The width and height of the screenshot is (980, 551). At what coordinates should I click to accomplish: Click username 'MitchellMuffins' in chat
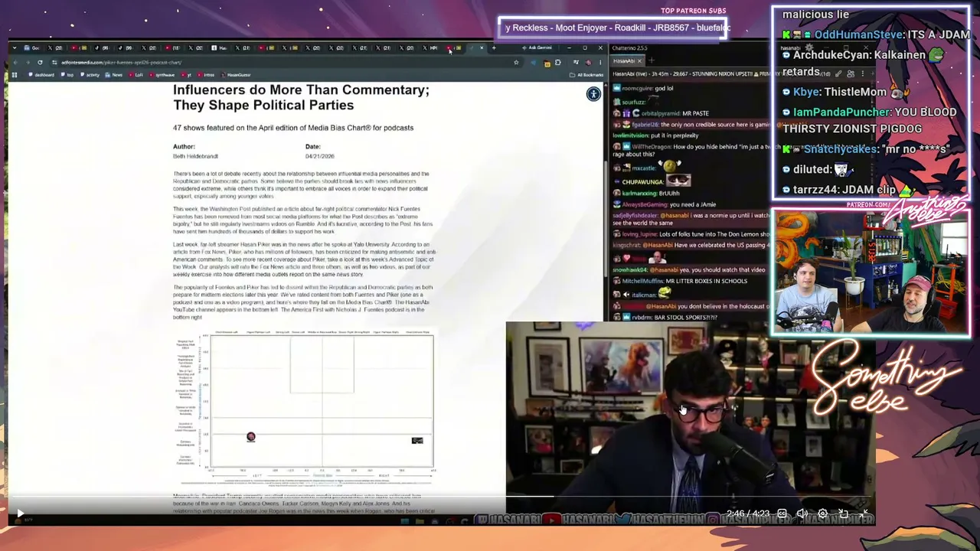(x=643, y=281)
